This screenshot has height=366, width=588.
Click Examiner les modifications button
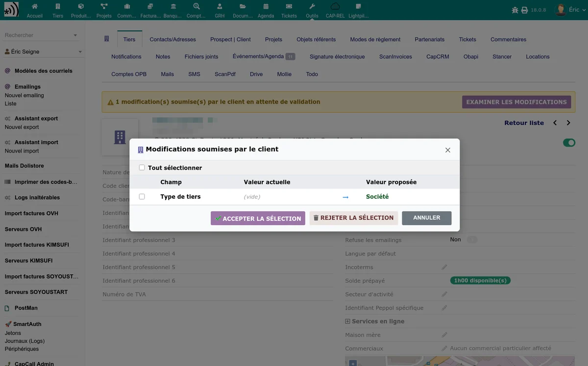coord(516,102)
